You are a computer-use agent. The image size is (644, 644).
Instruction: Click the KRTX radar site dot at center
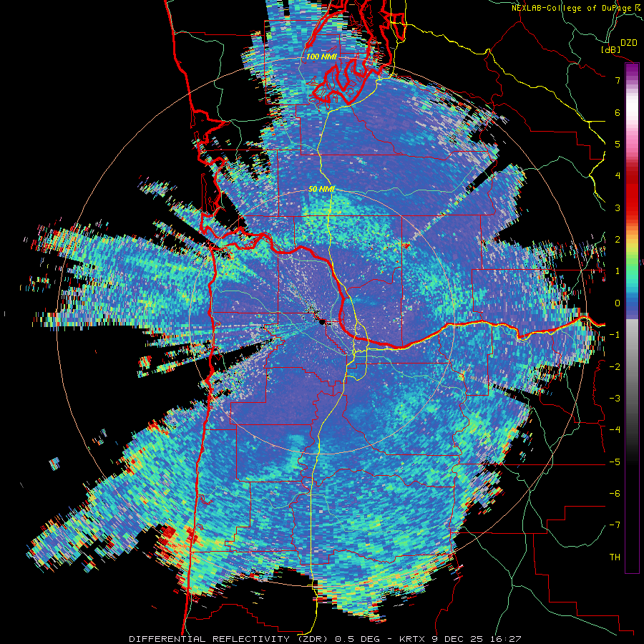click(x=321, y=321)
